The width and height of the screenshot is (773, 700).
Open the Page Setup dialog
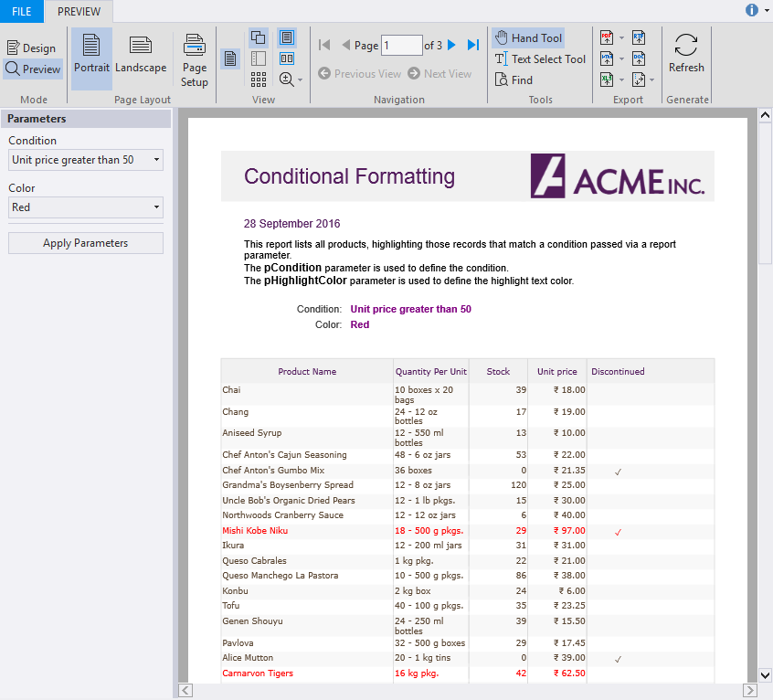click(195, 59)
